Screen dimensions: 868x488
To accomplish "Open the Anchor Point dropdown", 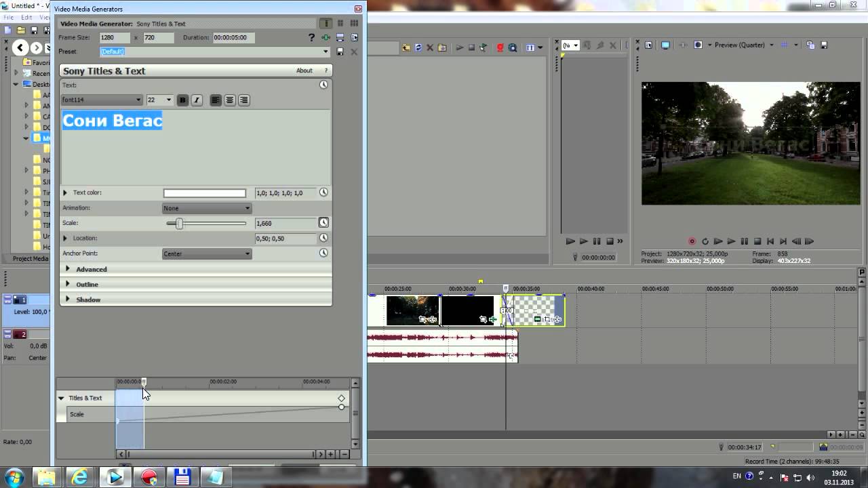I will pos(207,253).
